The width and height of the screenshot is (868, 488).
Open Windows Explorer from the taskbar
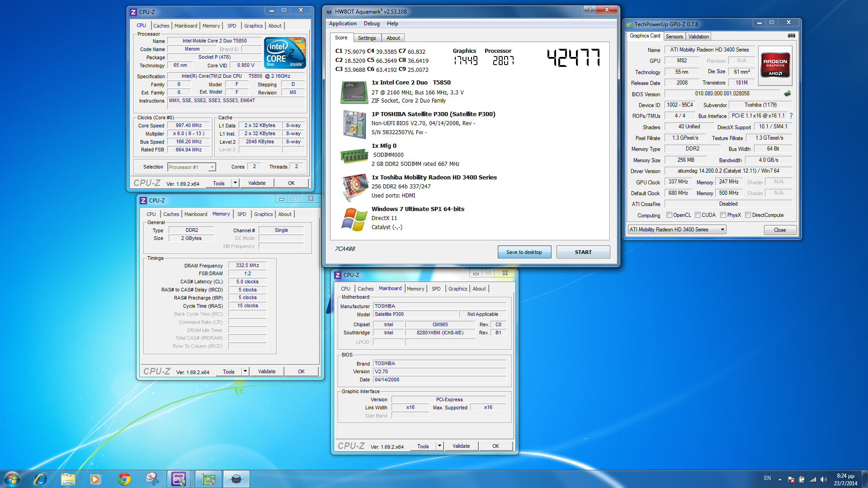[68, 479]
